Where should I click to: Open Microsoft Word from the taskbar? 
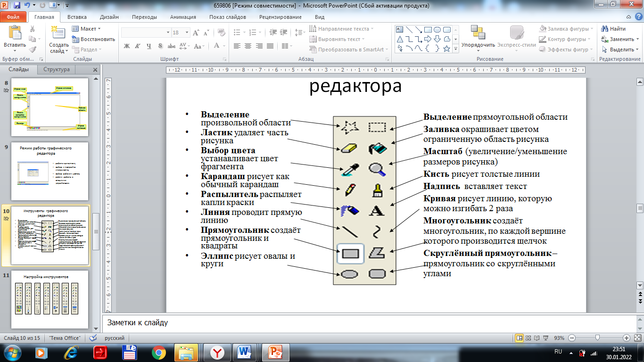245,353
